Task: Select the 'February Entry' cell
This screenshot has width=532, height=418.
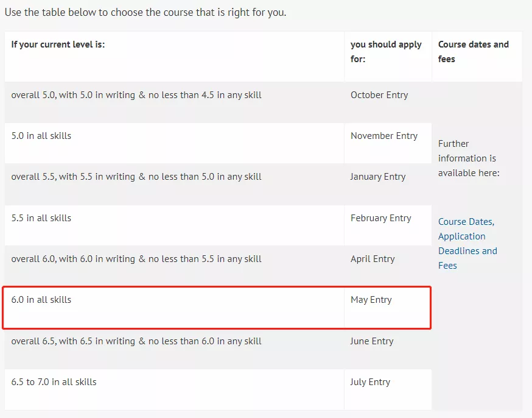Action: (x=388, y=225)
